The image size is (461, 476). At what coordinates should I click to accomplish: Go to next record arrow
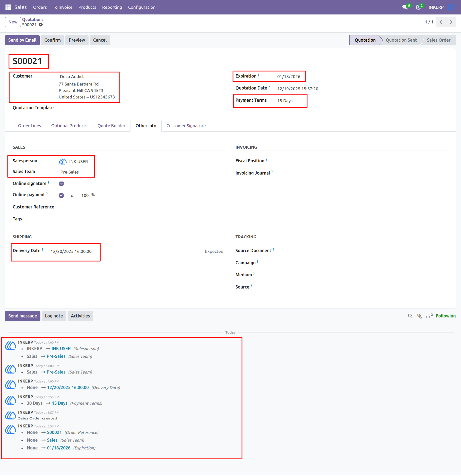451,22
